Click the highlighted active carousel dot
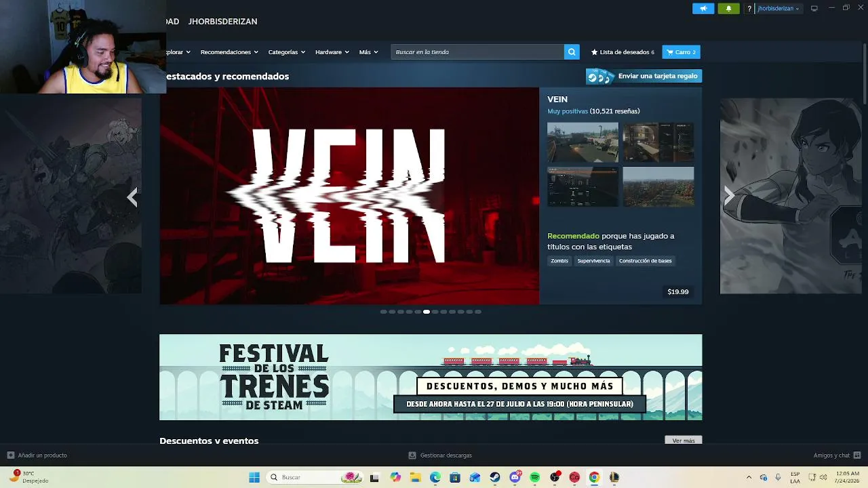Image resolution: width=868 pixels, height=488 pixels. pyautogui.click(x=426, y=312)
